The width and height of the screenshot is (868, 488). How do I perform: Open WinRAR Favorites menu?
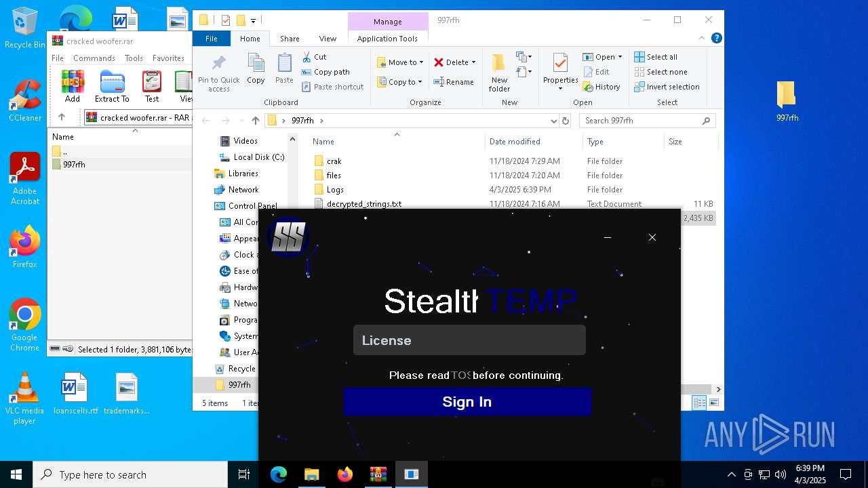pos(168,58)
